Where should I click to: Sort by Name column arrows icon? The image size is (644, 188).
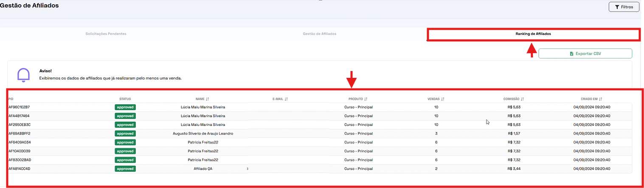click(207, 99)
